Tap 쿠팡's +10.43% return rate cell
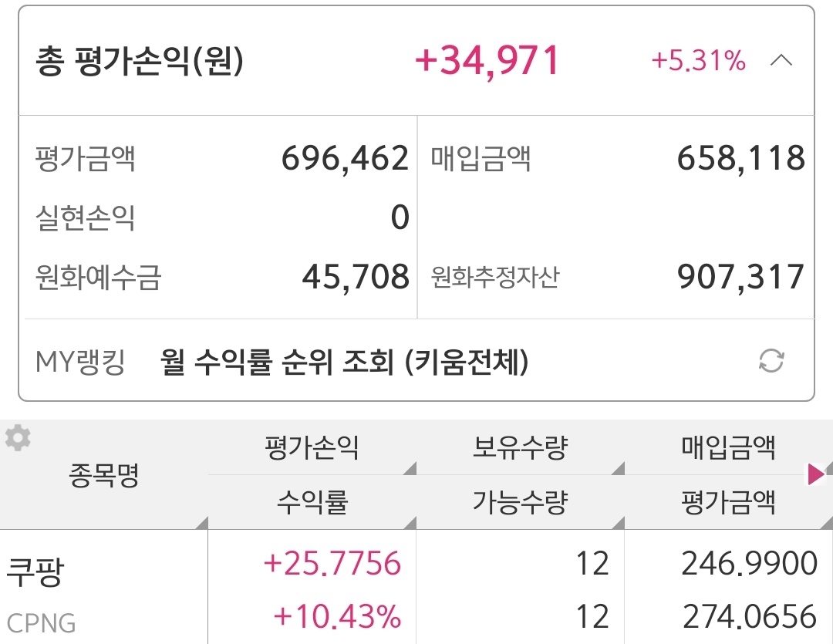This screenshot has width=833, height=644. pos(337,617)
